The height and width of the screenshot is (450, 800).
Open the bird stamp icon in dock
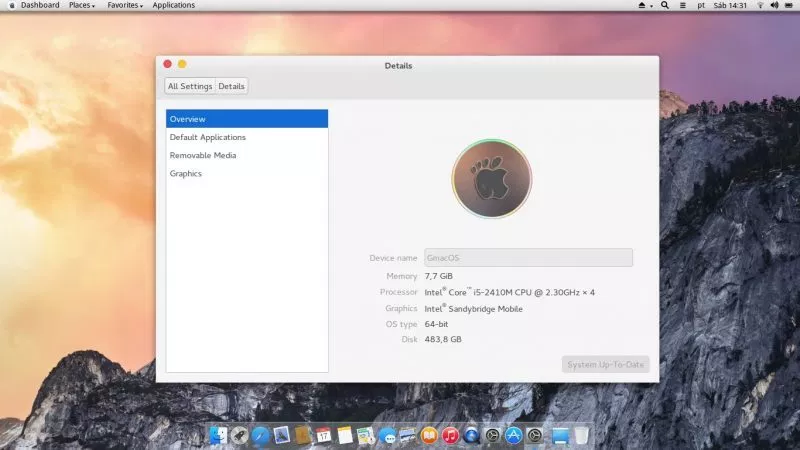[x=281, y=435]
